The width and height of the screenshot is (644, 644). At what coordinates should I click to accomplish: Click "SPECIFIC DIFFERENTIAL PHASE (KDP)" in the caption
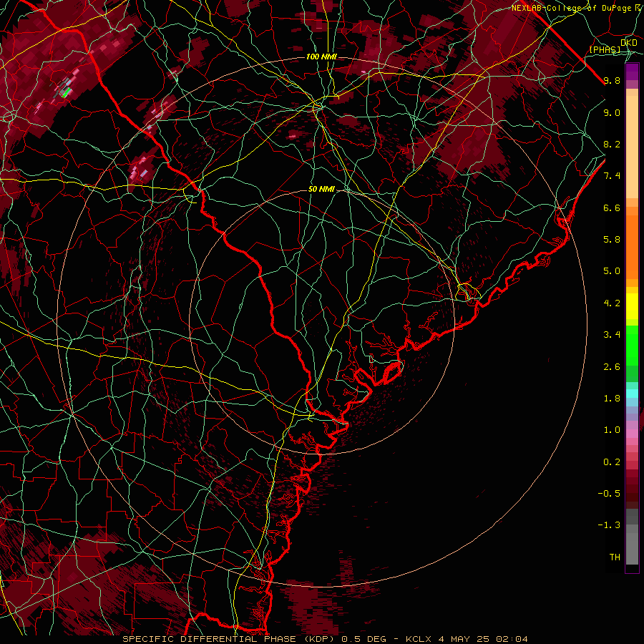coord(229,639)
